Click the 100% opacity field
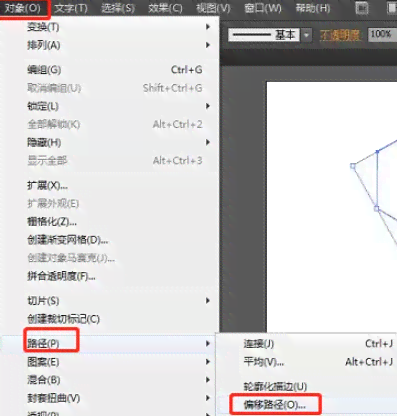The width and height of the screenshot is (397, 416). click(x=382, y=34)
